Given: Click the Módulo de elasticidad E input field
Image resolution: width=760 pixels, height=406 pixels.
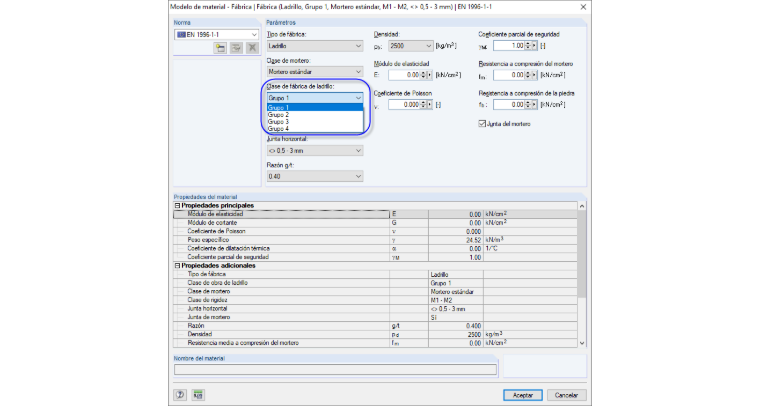Looking at the screenshot, I should tap(404, 75).
